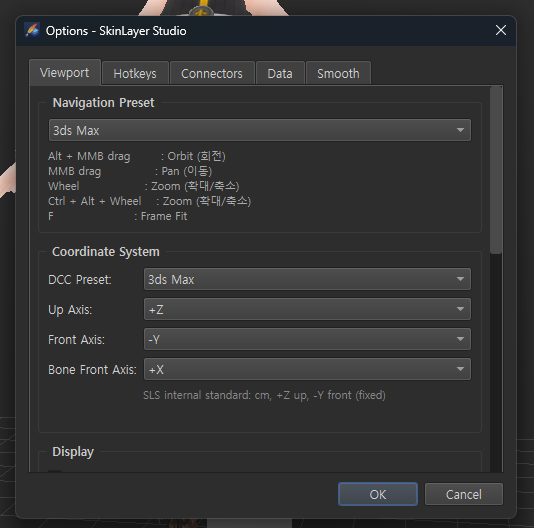The width and height of the screenshot is (534, 528).
Task: Close the Options dialog
Action: [501, 30]
